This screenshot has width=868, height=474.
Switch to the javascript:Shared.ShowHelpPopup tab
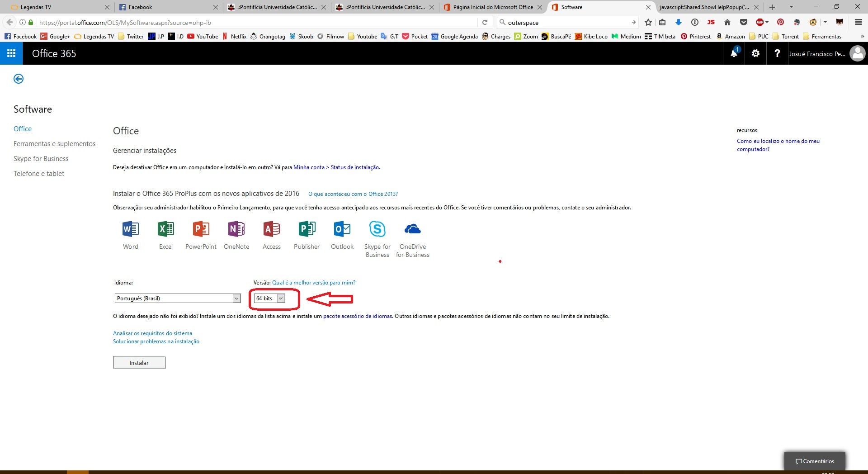coord(704,7)
